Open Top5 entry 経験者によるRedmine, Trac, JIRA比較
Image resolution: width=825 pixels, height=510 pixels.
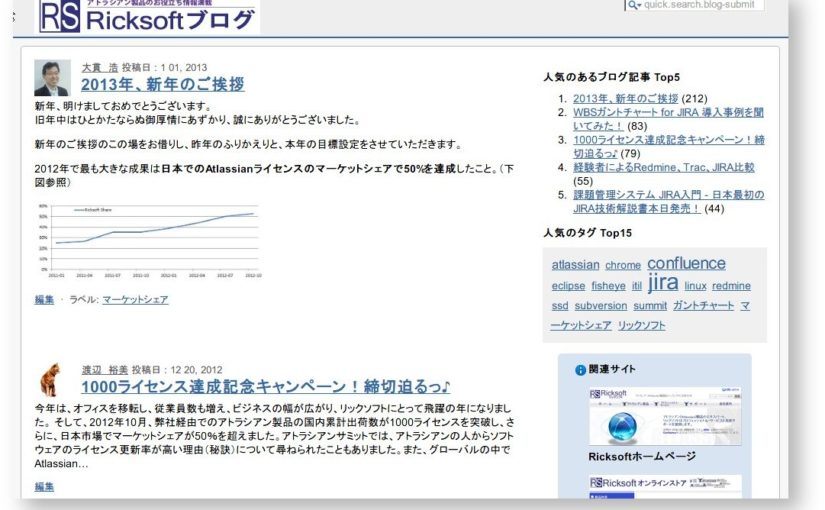point(663,167)
